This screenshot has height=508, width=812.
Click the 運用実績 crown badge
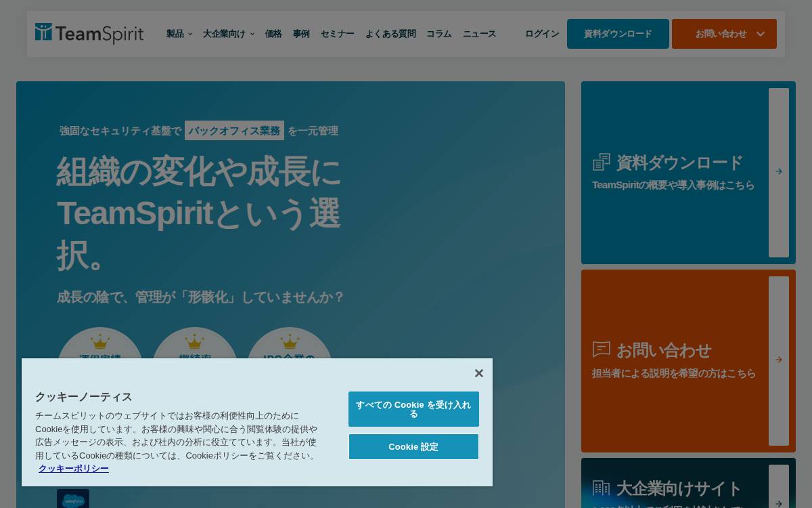click(x=100, y=344)
